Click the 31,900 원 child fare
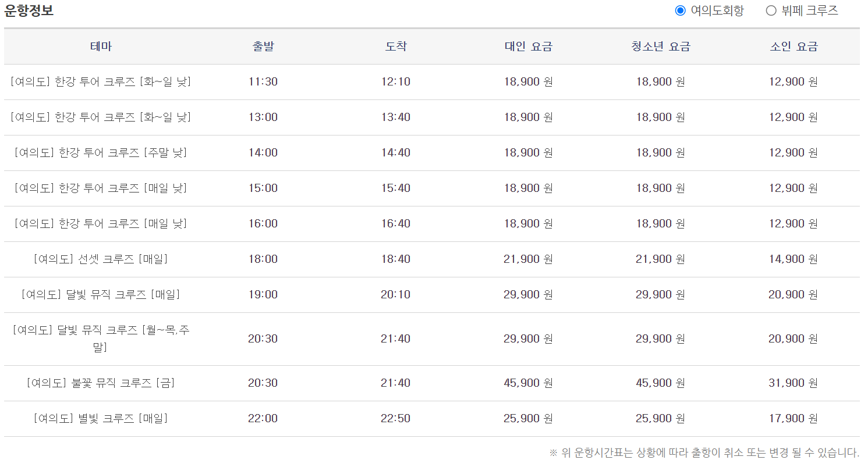Image resolution: width=868 pixels, height=467 pixels. point(793,383)
